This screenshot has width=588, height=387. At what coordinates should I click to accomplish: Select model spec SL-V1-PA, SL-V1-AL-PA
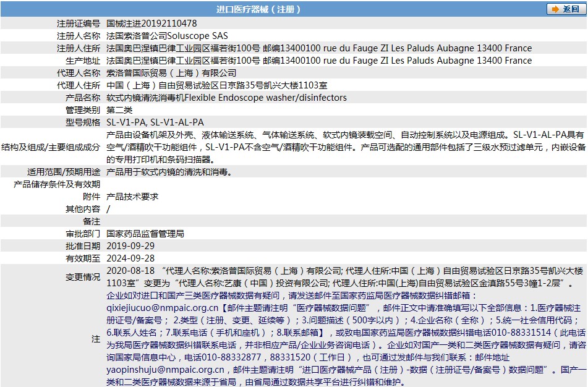[x=155, y=122]
